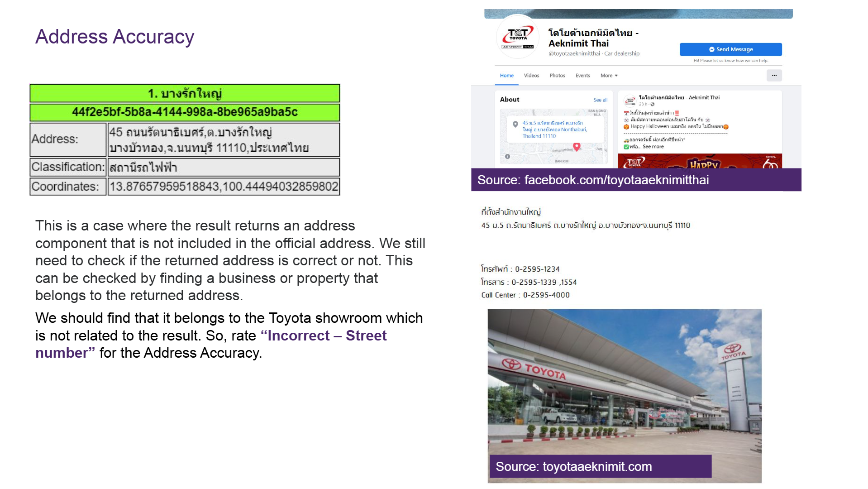The height and width of the screenshot is (489, 868).
Task: Click the map info circle icon
Action: click(x=507, y=157)
